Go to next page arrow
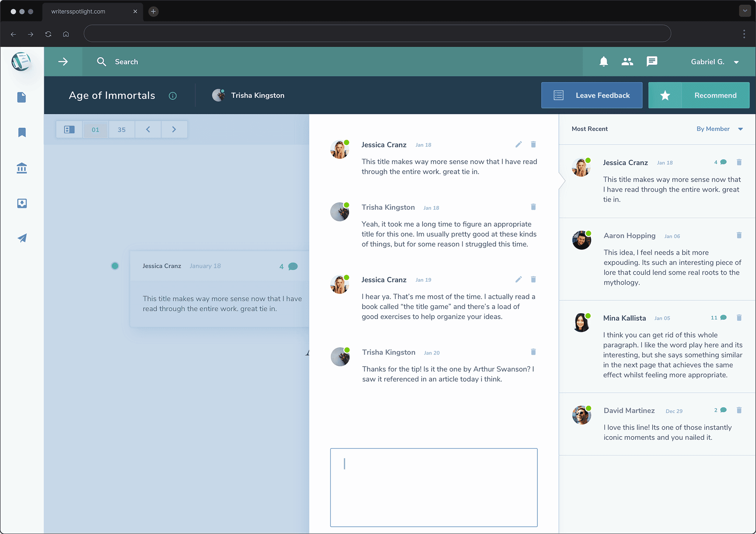Screen dimensions: 756x534 174,130
